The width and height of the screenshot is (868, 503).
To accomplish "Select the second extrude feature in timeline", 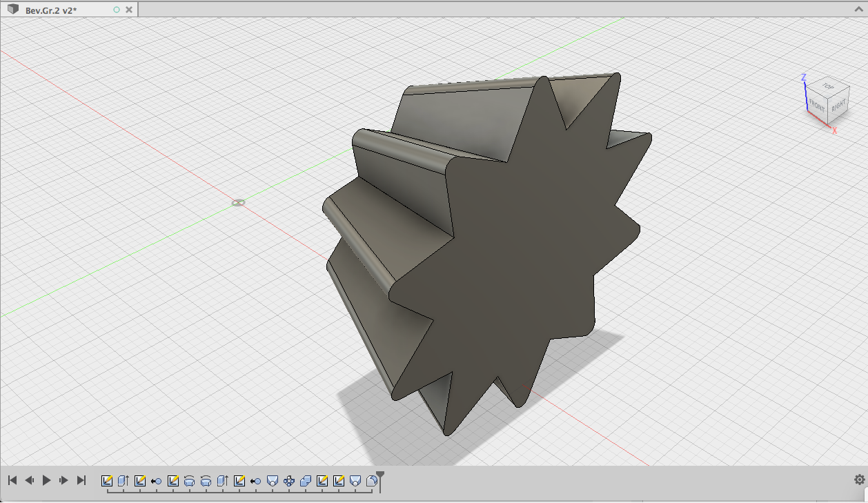I will [222, 481].
